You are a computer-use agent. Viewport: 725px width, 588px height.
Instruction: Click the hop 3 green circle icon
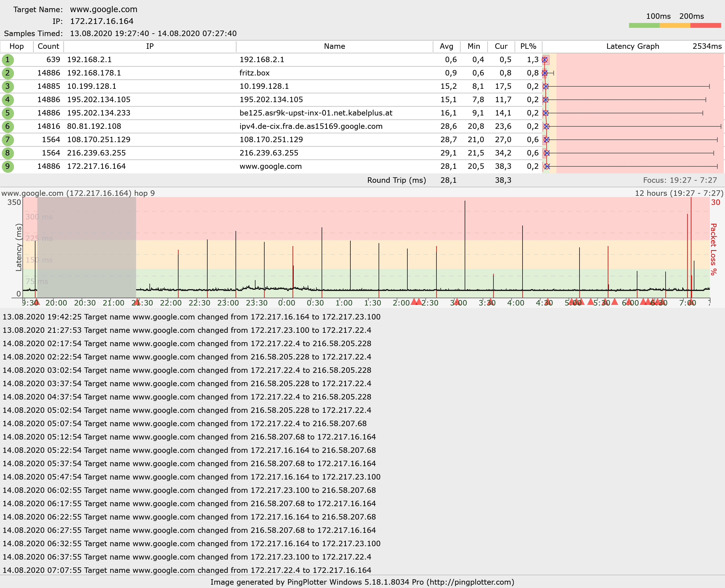(8, 86)
